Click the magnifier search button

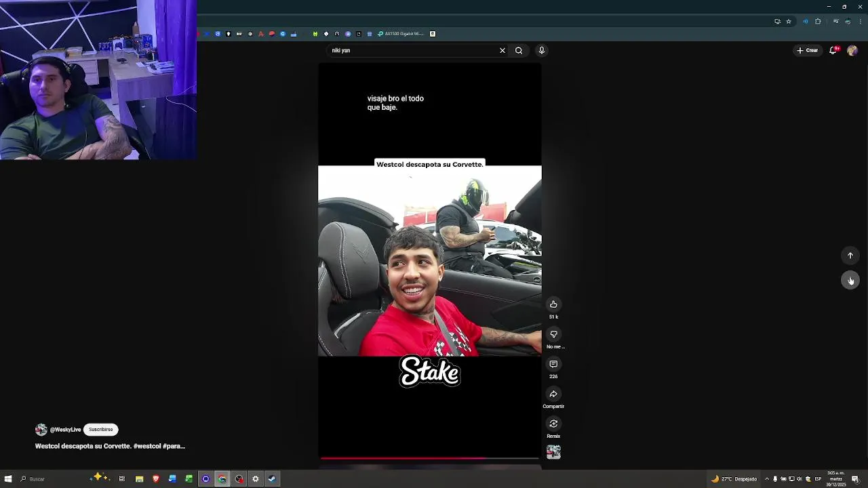click(x=519, y=50)
